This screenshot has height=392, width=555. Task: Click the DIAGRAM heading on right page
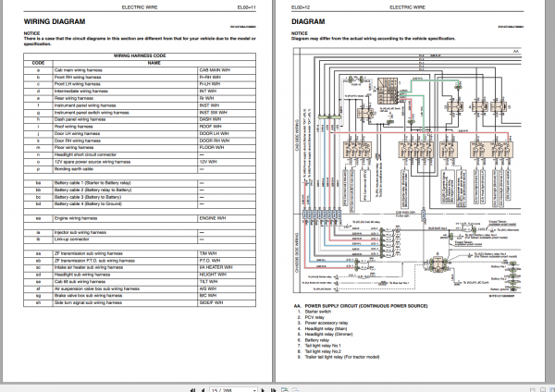point(308,21)
